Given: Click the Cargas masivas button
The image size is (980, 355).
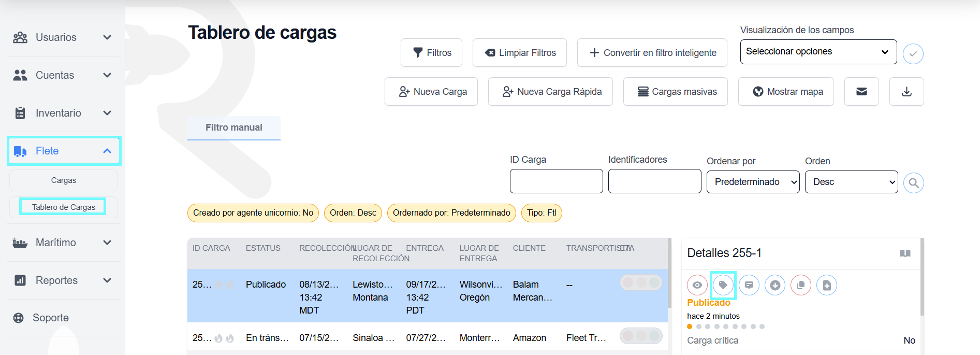Looking at the screenshot, I should coord(676,92).
